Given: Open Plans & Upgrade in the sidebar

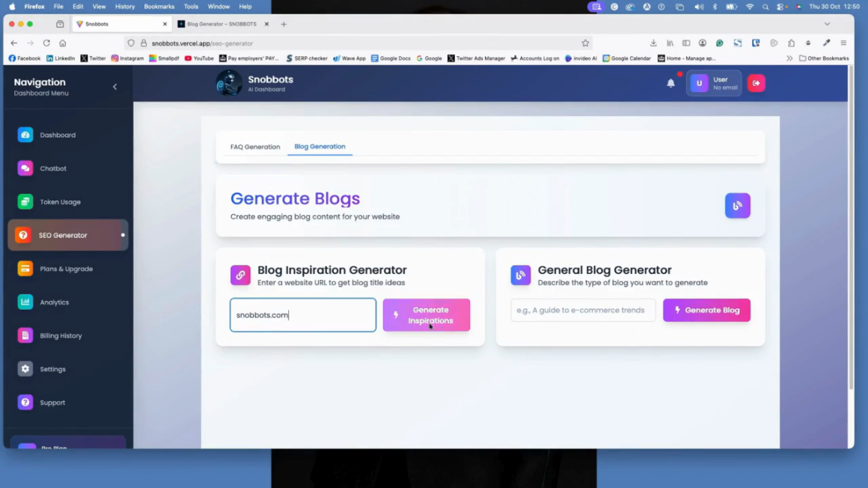Looking at the screenshot, I should click(x=67, y=269).
